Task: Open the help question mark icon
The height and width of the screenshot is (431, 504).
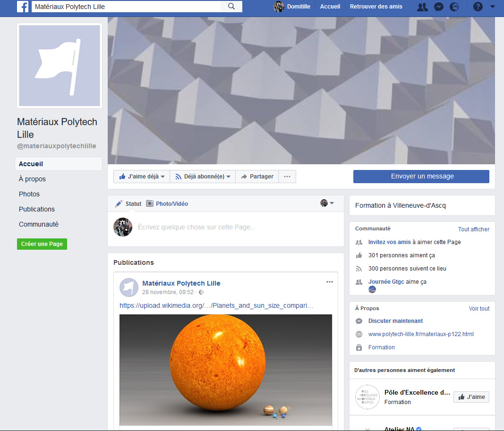Action: point(478,7)
